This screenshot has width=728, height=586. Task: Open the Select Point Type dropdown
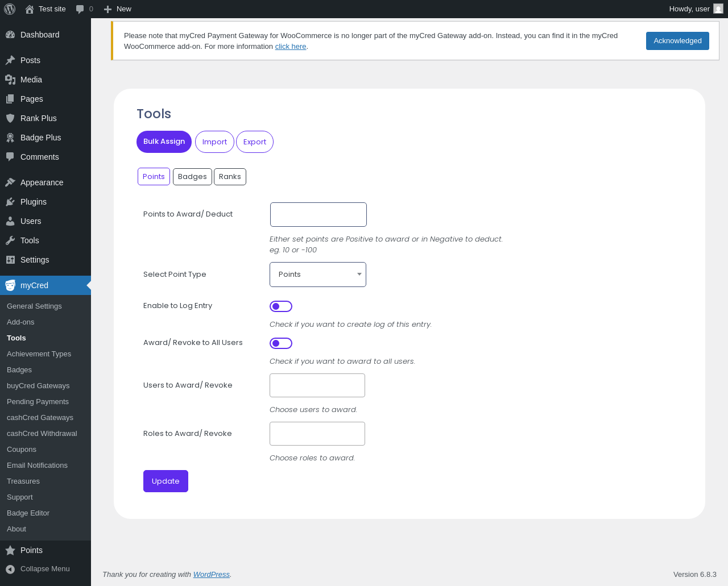click(318, 275)
